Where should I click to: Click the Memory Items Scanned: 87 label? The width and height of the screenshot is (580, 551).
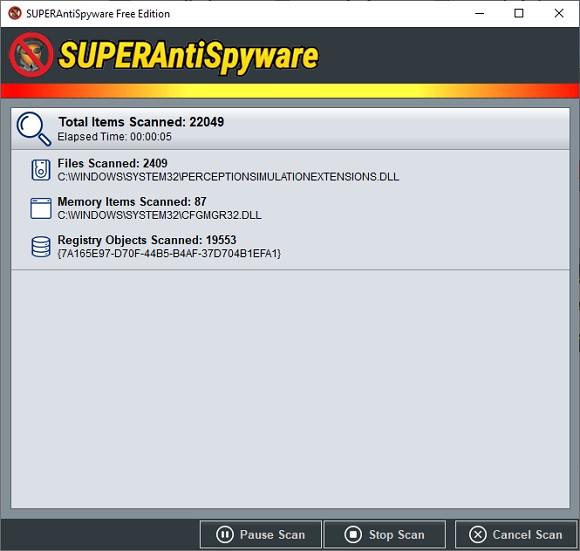pos(132,202)
